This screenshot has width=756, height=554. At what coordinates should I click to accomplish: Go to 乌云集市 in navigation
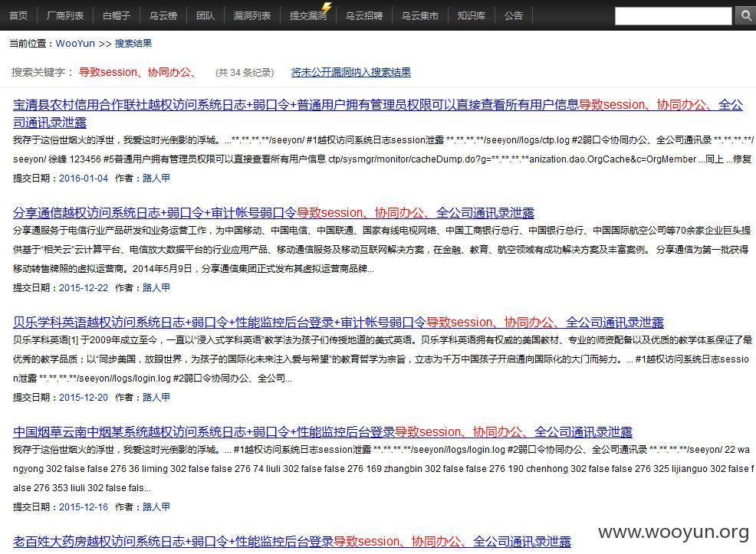(x=420, y=16)
